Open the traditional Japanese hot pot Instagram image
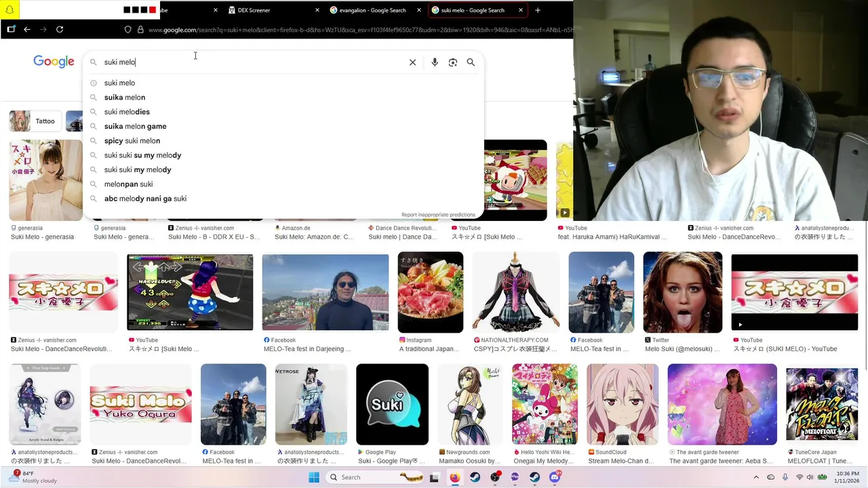Image resolution: width=868 pixels, height=488 pixels. coord(431,292)
